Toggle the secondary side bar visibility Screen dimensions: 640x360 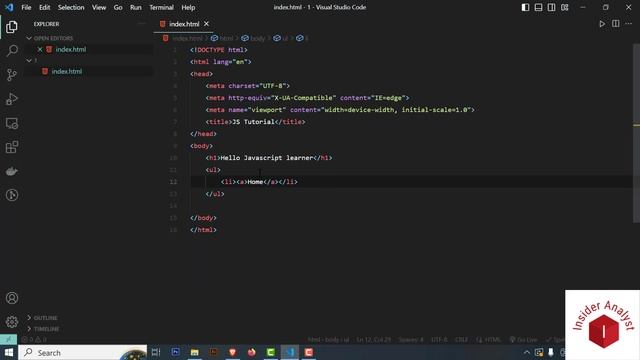pos(551,7)
